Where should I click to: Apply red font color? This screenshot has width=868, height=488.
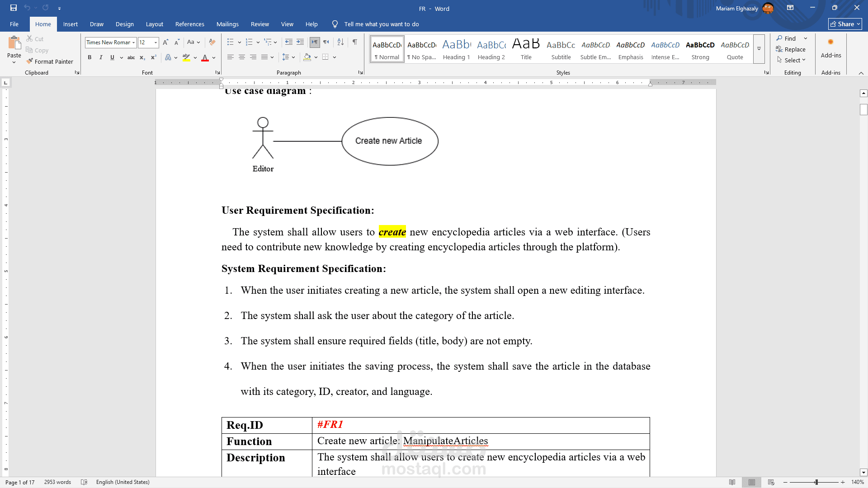tap(205, 57)
